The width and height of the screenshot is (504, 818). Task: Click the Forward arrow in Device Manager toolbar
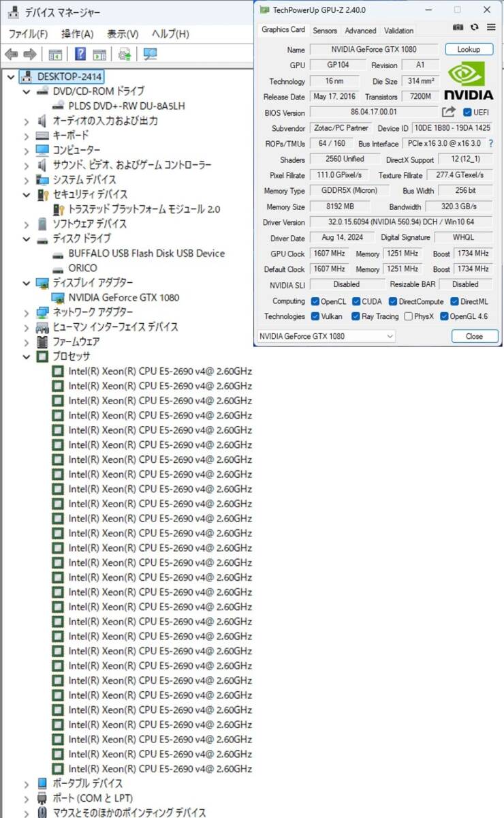pyautogui.click(x=29, y=55)
